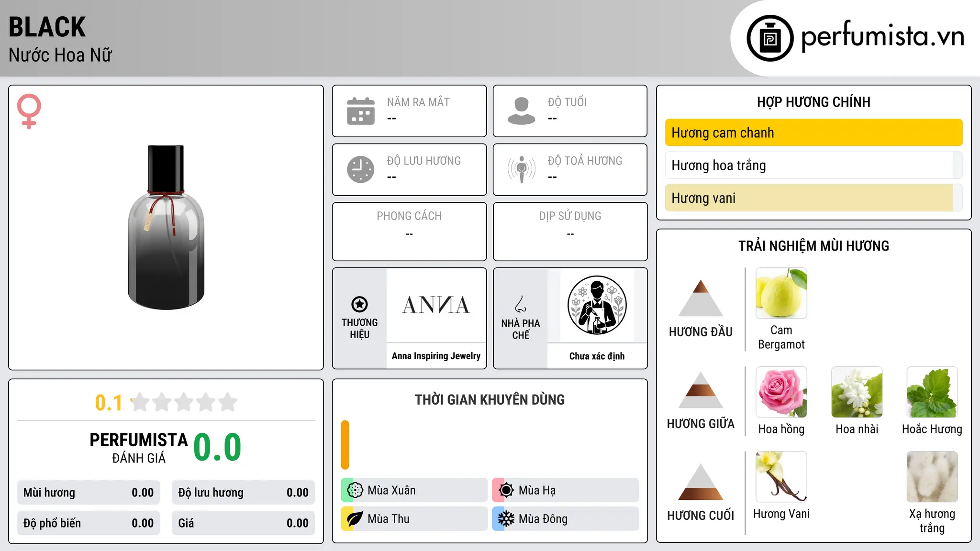Click the Mùa Hạ sun icon

pos(506,490)
